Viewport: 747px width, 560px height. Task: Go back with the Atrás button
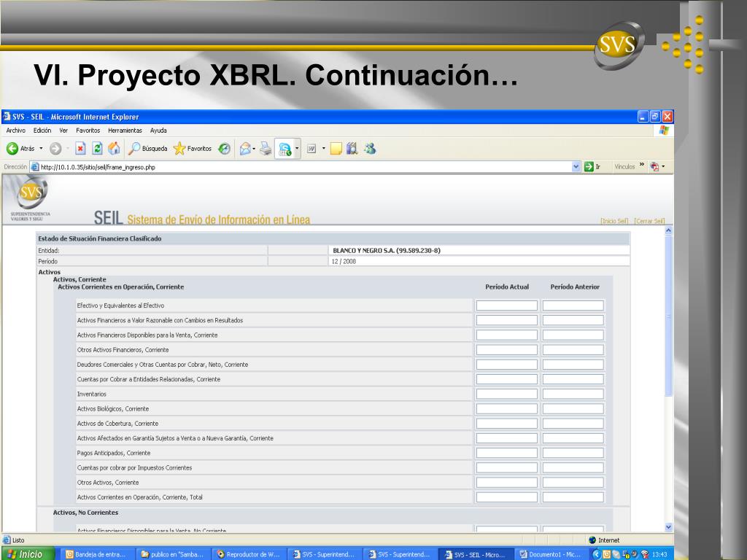pos(21,149)
